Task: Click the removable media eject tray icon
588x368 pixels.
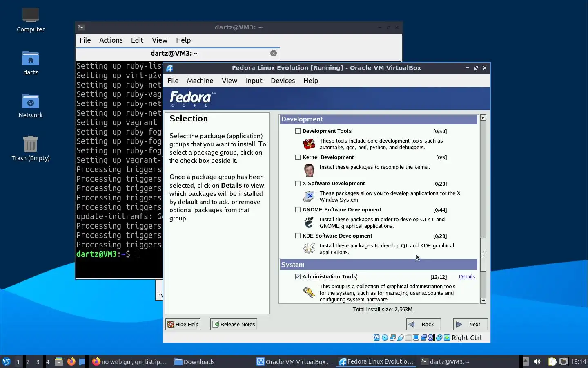Action: (526, 361)
